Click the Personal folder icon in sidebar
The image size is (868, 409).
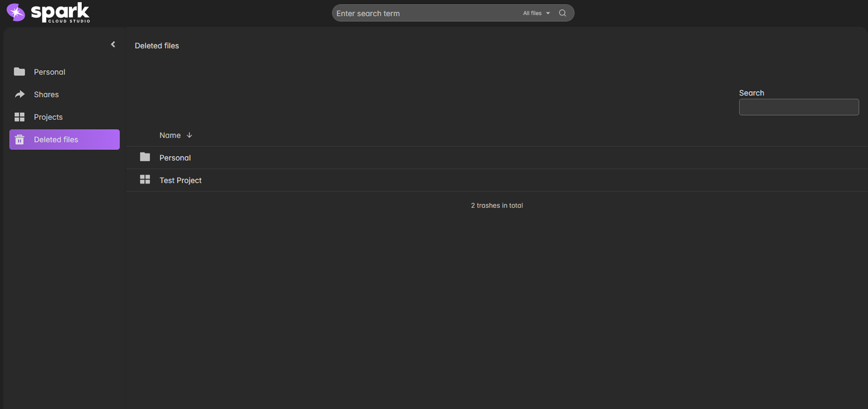pos(19,72)
